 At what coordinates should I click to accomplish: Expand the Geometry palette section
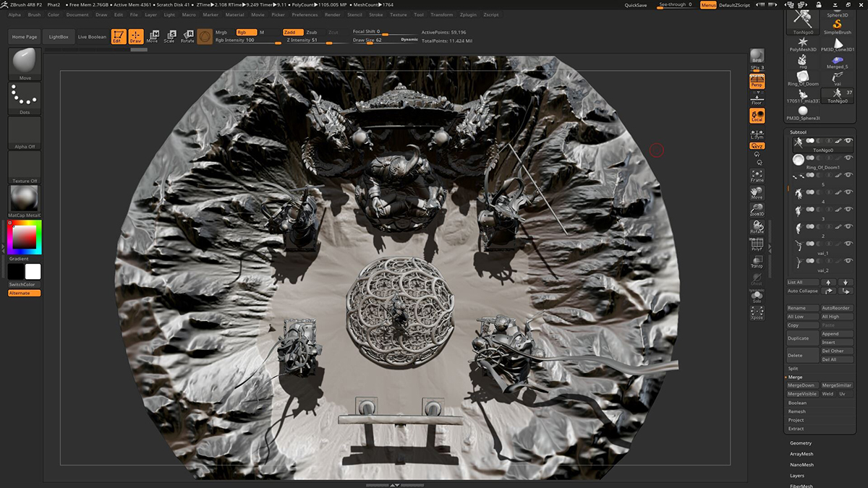coord(801,443)
